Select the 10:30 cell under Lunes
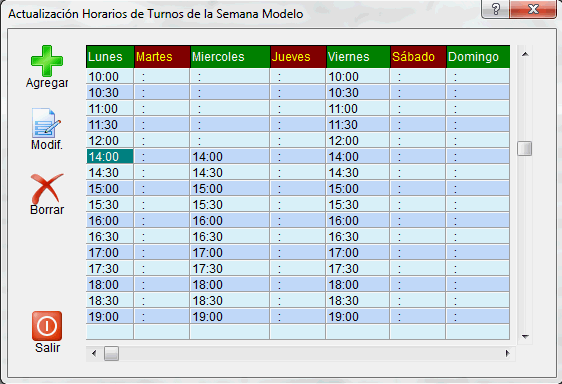Image resolution: width=562 pixels, height=384 pixels. tap(110, 93)
